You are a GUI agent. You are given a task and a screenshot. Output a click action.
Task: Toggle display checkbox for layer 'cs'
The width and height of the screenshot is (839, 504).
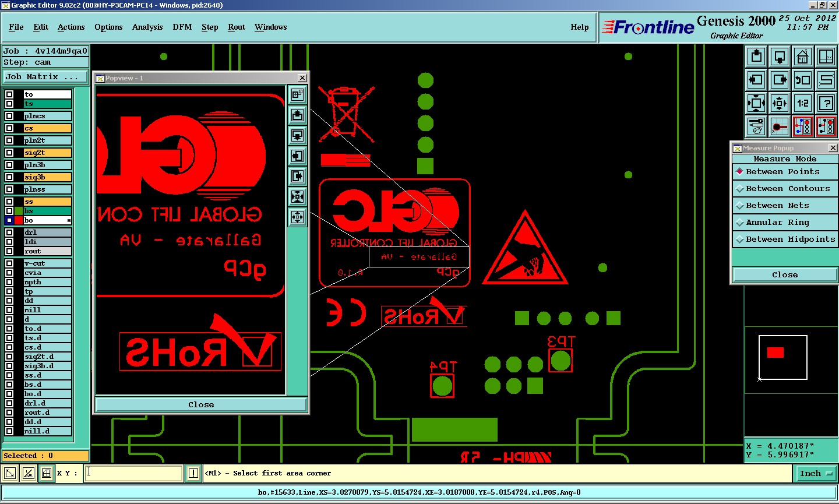pyautogui.click(x=9, y=128)
